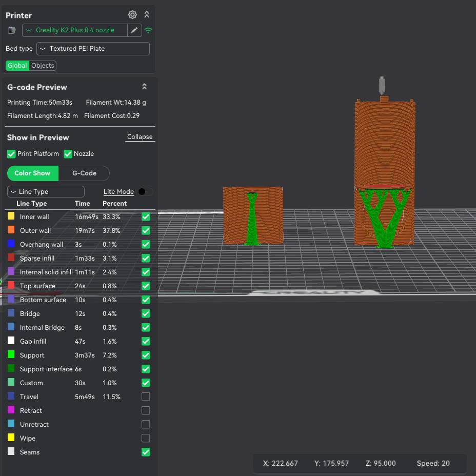Collapse the Printer panel with double chevron
The height and width of the screenshot is (476, 476).
click(x=147, y=15)
